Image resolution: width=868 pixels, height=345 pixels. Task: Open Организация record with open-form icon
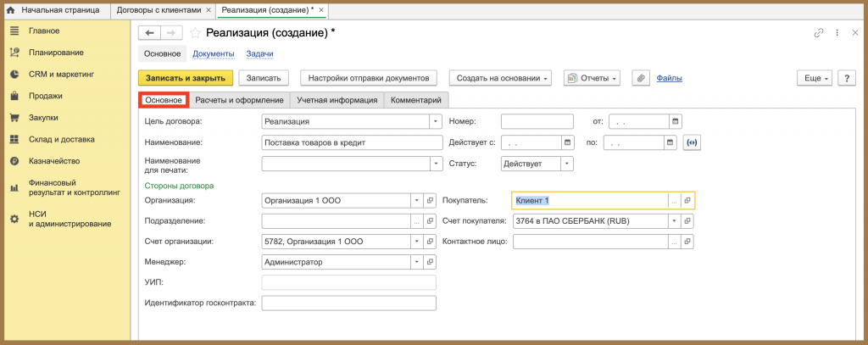tap(430, 200)
